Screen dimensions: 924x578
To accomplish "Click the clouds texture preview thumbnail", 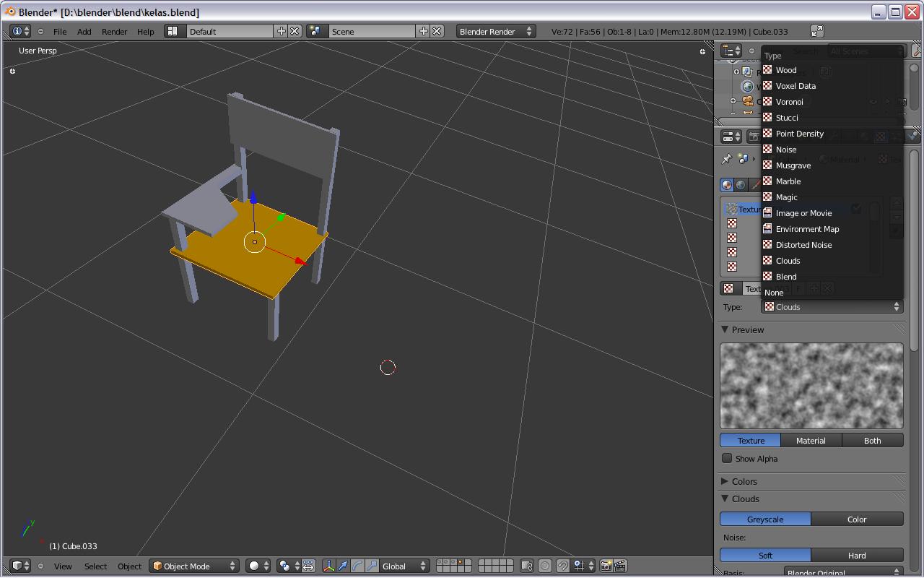I will 811,386.
